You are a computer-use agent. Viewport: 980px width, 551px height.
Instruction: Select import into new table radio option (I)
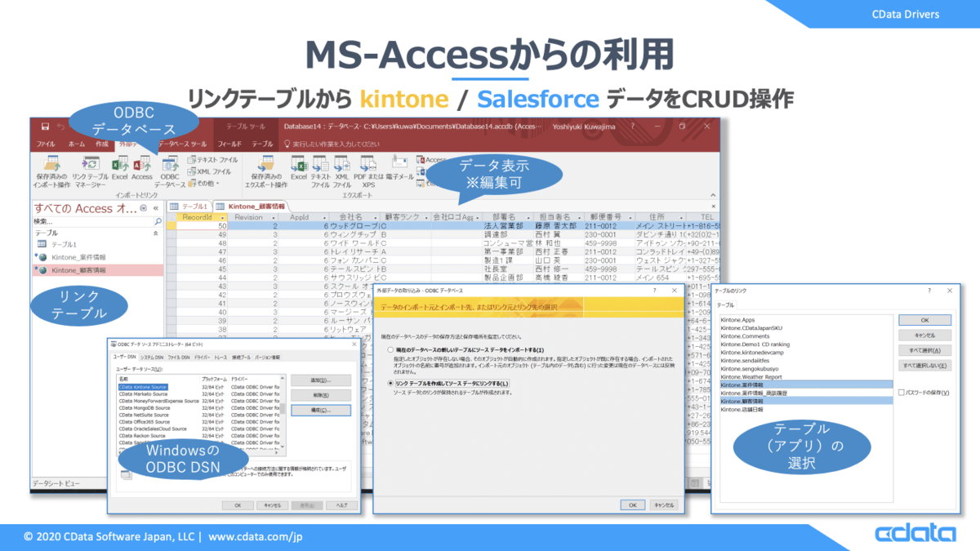[x=390, y=349]
